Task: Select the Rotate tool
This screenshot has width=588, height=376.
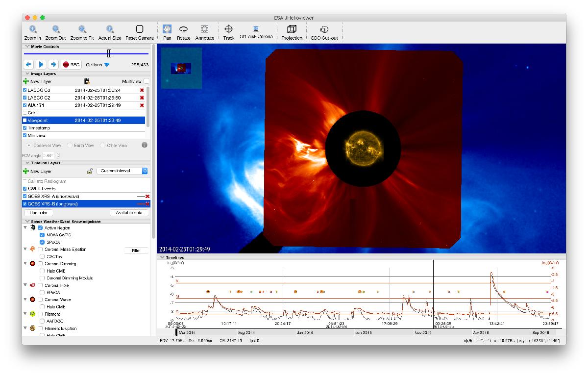Action: (183, 30)
